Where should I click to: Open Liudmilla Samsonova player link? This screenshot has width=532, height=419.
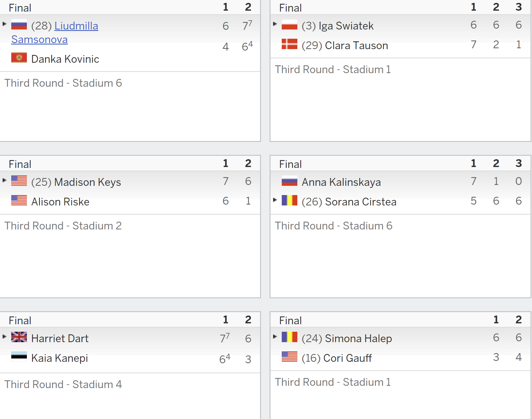click(55, 32)
